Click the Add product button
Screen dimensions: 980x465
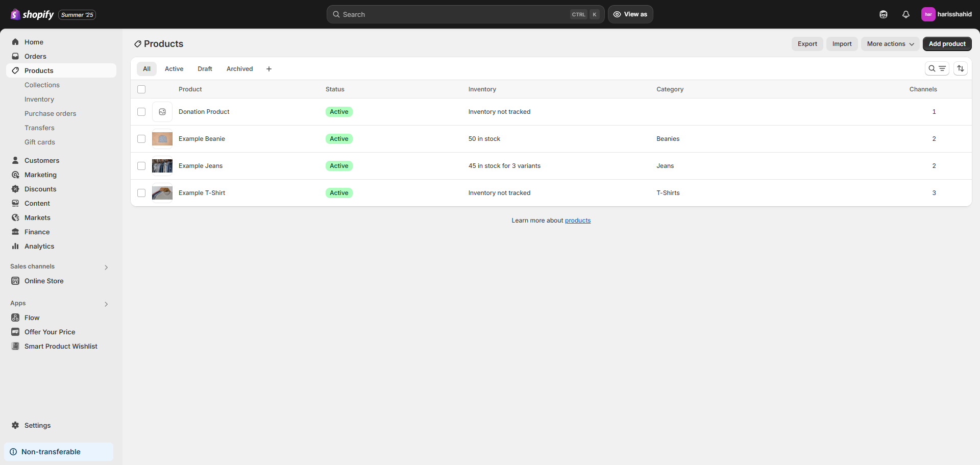click(947, 44)
